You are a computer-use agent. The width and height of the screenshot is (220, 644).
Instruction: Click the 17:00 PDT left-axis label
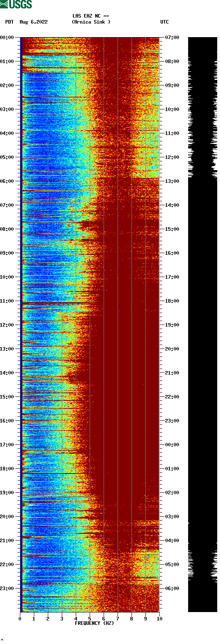7,445
